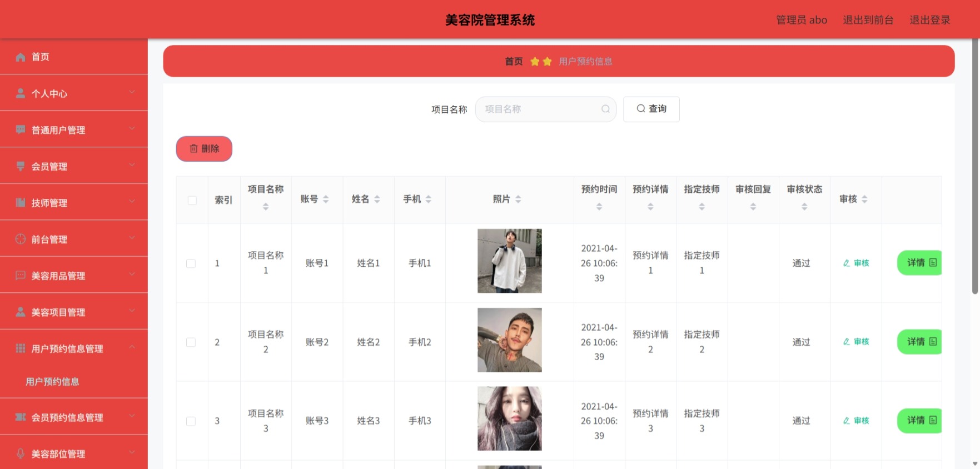Screen dimensions: 980x469
Task: Click the microphone icon beside 美容部位管理
Action: coord(21,453)
